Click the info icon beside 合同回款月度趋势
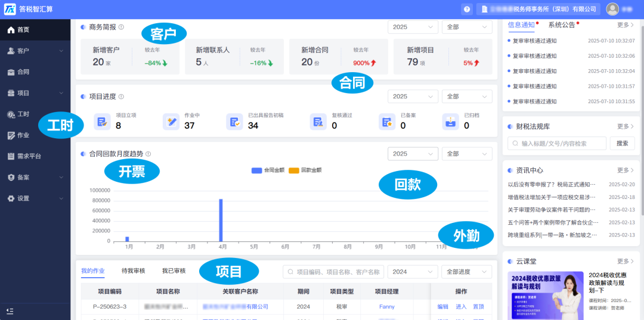The image size is (644, 320). point(148,154)
